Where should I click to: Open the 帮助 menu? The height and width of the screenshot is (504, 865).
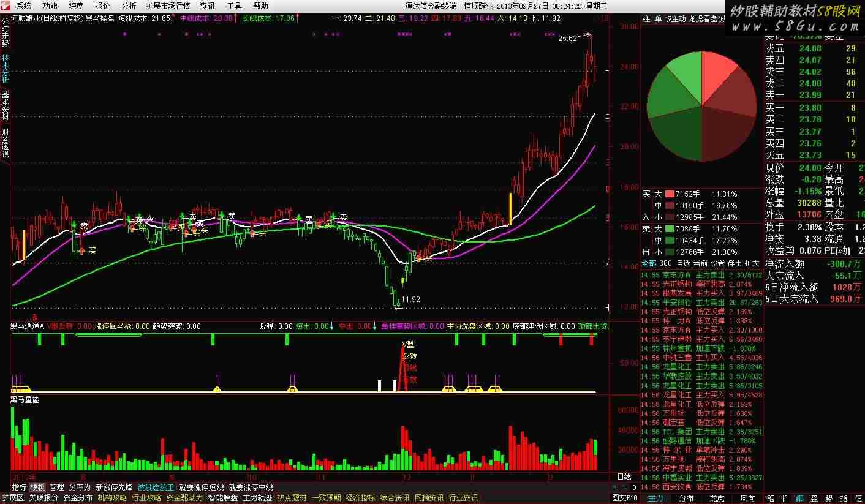pyautogui.click(x=260, y=6)
